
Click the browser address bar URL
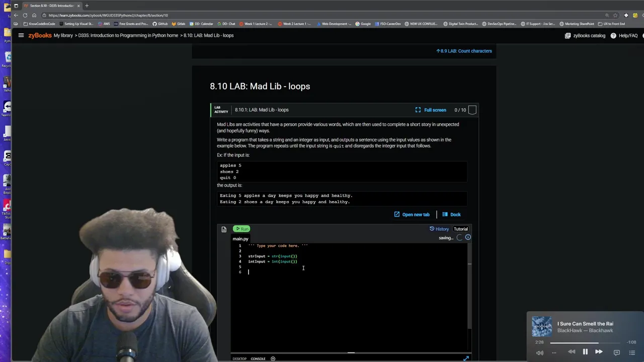(108, 15)
